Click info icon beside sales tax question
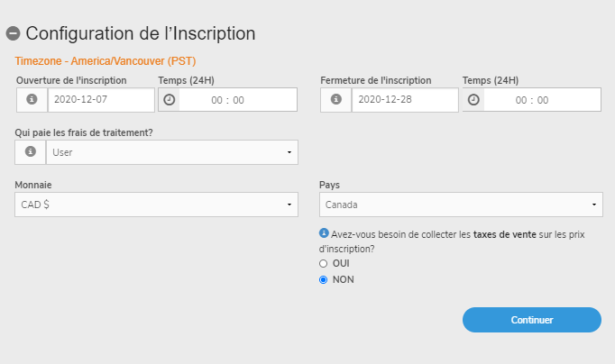 (325, 233)
